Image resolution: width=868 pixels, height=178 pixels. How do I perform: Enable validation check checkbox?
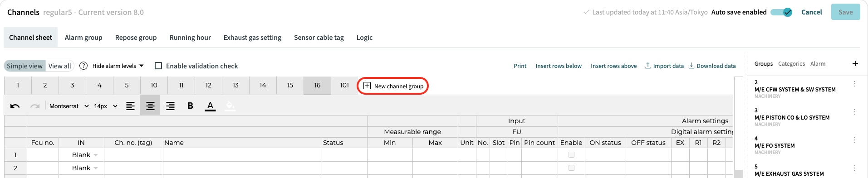158,66
